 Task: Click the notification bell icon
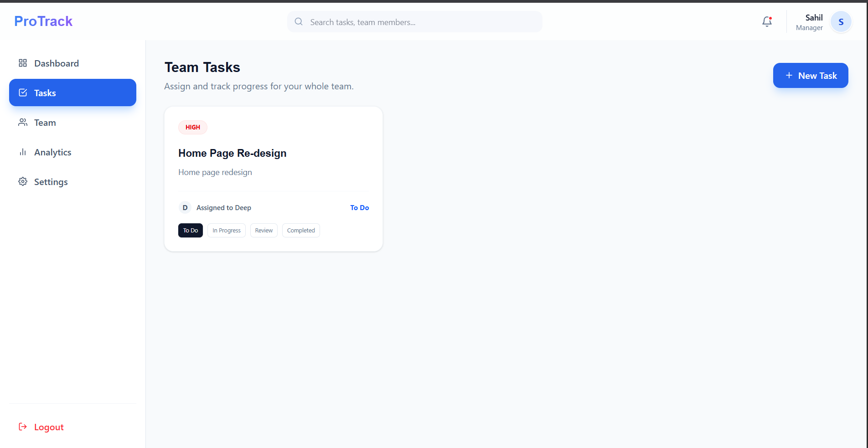pos(767,21)
